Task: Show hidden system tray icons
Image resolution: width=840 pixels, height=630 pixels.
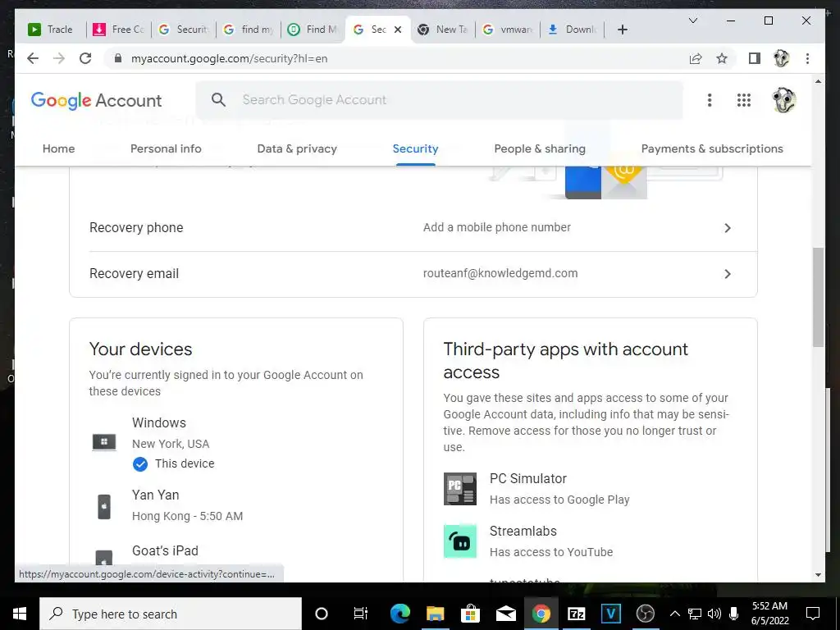Action: (x=675, y=614)
